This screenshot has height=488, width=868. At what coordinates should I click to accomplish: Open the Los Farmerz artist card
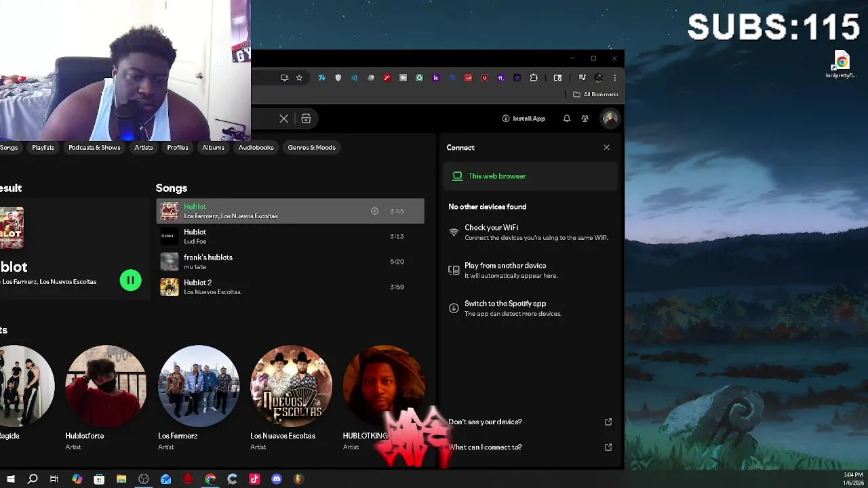tap(199, 398)
